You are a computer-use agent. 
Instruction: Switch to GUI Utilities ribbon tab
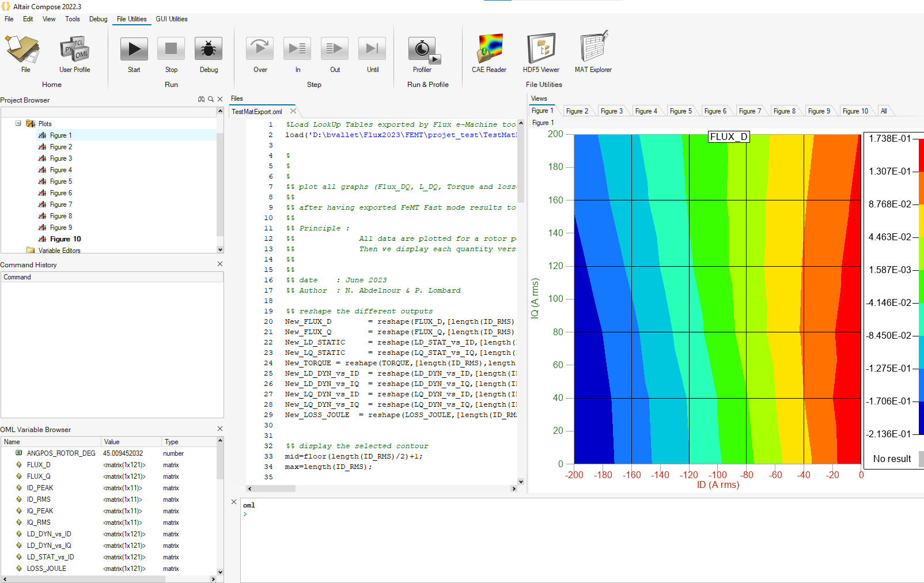[171, 19]
